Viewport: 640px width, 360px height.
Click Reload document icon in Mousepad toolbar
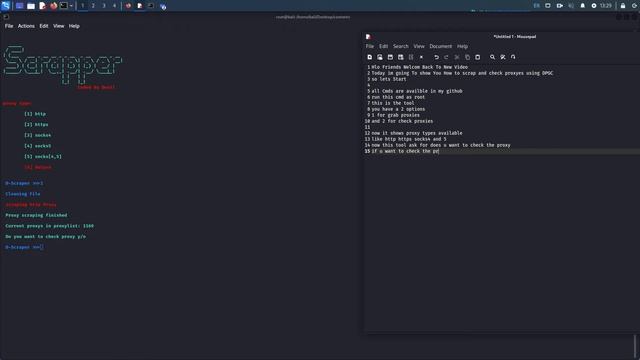[x=411, y=57]
